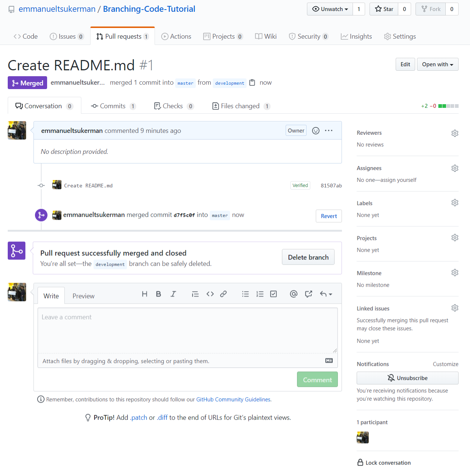Click the Verified commit badge
470x476 pixels.
pos(300,186)
